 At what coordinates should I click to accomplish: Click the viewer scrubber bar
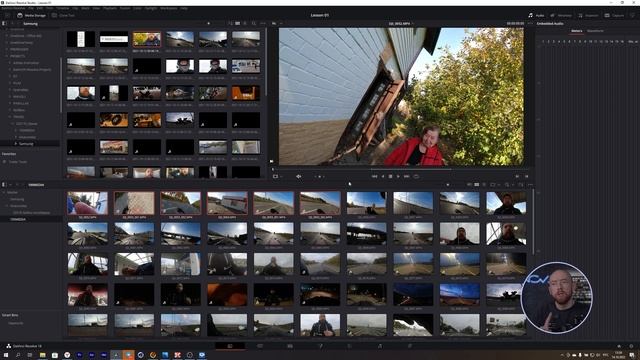[401, 169]
